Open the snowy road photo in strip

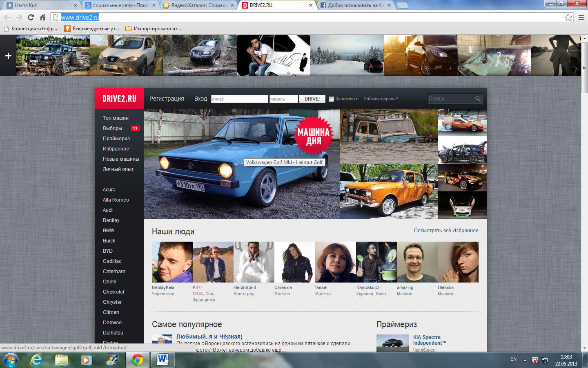coord(347,55)
